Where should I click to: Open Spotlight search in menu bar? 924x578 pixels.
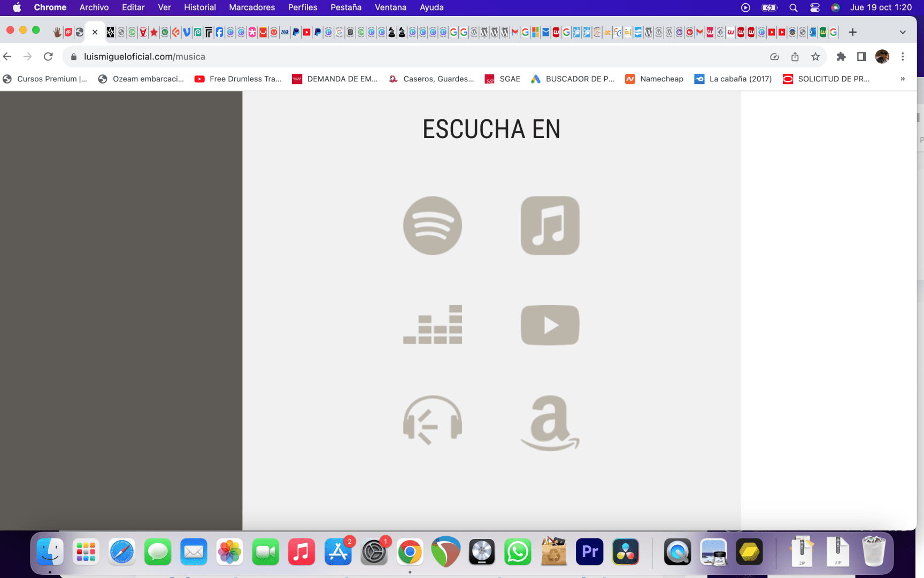pos(794,7)
